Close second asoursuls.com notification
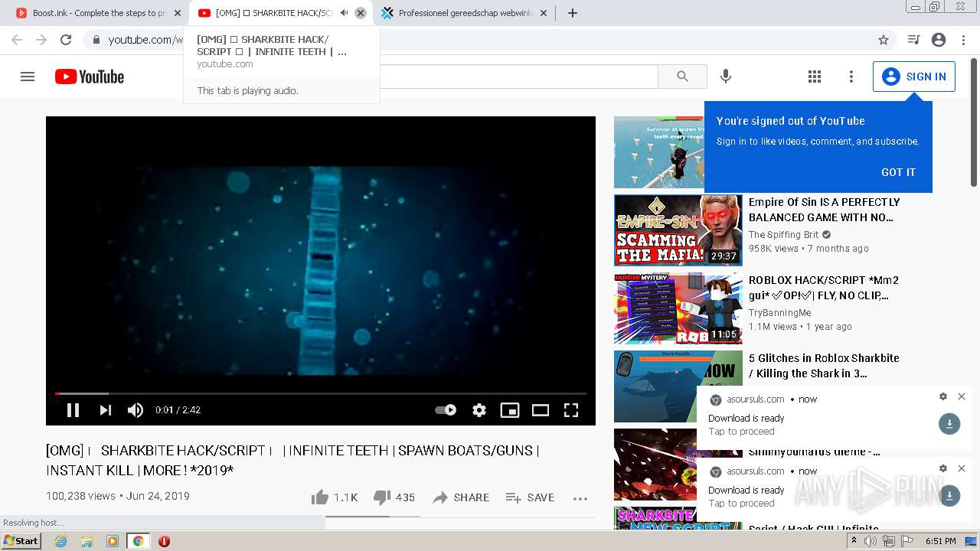The width and height of the screenshot is (980, 551). [x=962, y=468]
